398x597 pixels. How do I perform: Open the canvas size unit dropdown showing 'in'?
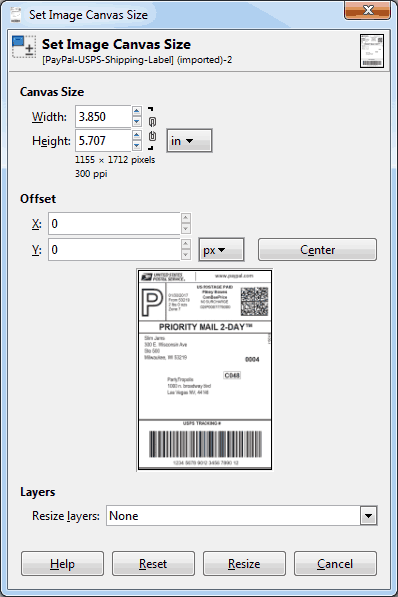pos(189,141)
